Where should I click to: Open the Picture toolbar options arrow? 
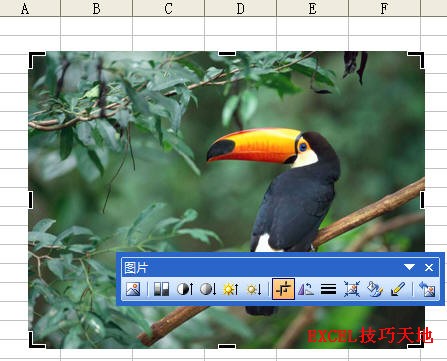click(x=409, y=267)
